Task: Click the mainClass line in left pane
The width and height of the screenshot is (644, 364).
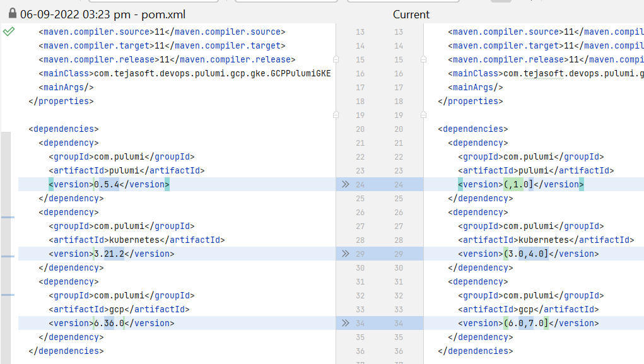Action: (x=185, y=74)
